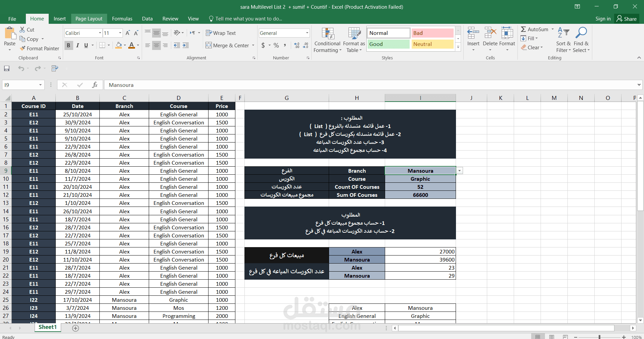Click the Percent Style icon
644x339 pixels.
pyautogui.click(x=276, y=45)
